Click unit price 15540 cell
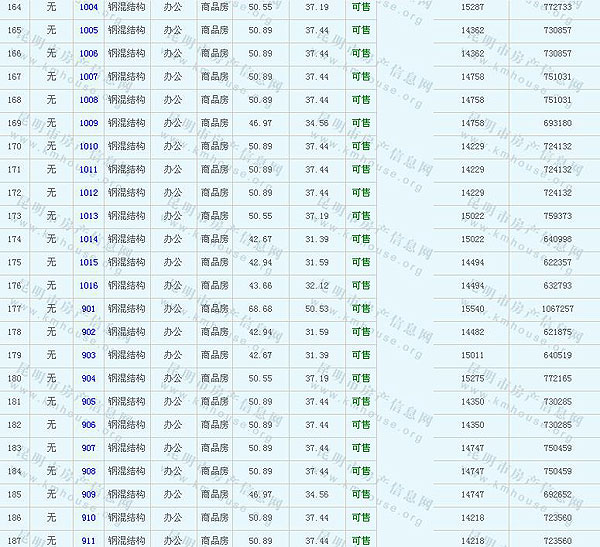The width and height of the screenshot is (600, 547). pos(472,309)
